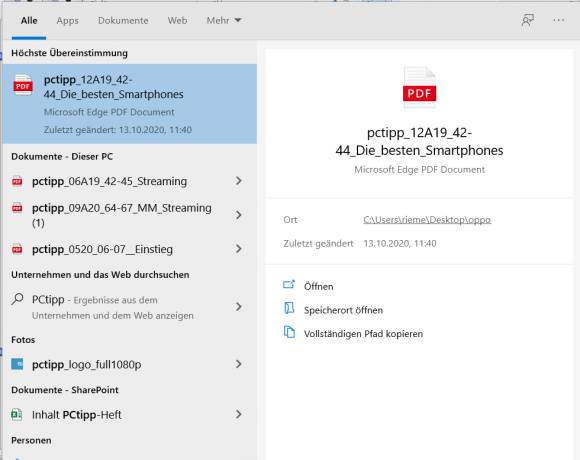Viewport: 580px width, 460px height.
Task: Click the feedback person icon
Action: pyautogui.click(x=527, y=20)
